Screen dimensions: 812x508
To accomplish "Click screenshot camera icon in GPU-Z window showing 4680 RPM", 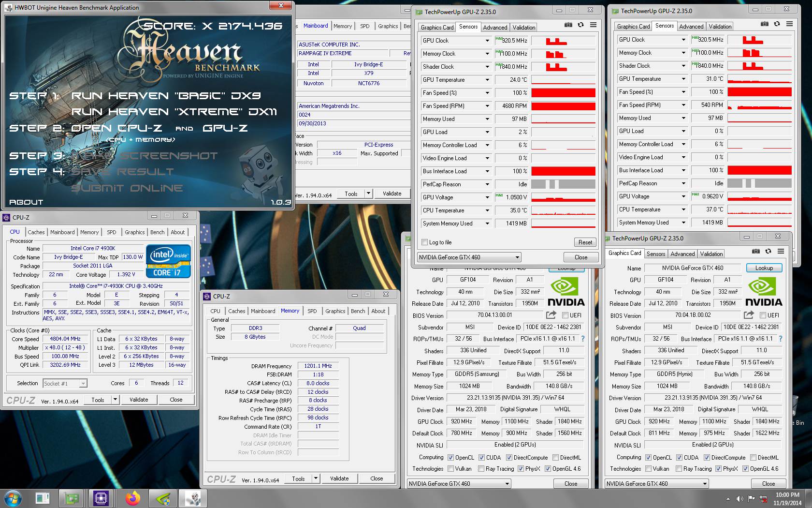I will point(568,25).
